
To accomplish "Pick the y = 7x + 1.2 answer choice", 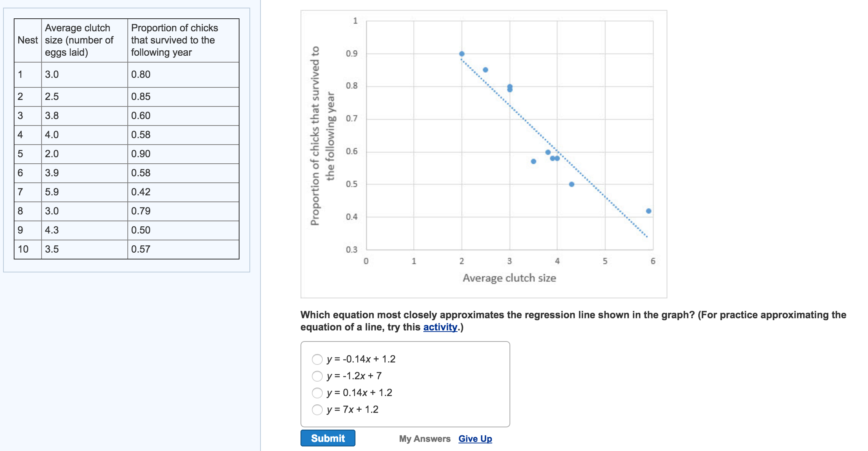I will [317, 410].
